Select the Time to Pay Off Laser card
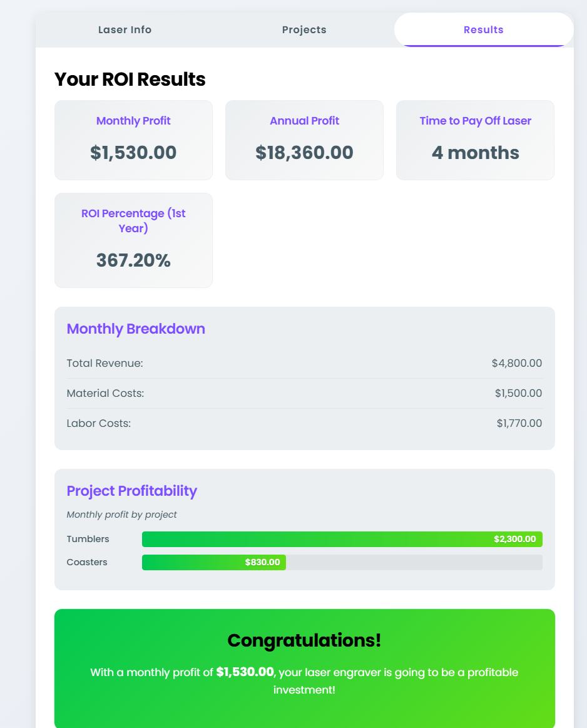The height and width of the screenshot is (728, 587). pyautogui.click(x=475, y=140)
